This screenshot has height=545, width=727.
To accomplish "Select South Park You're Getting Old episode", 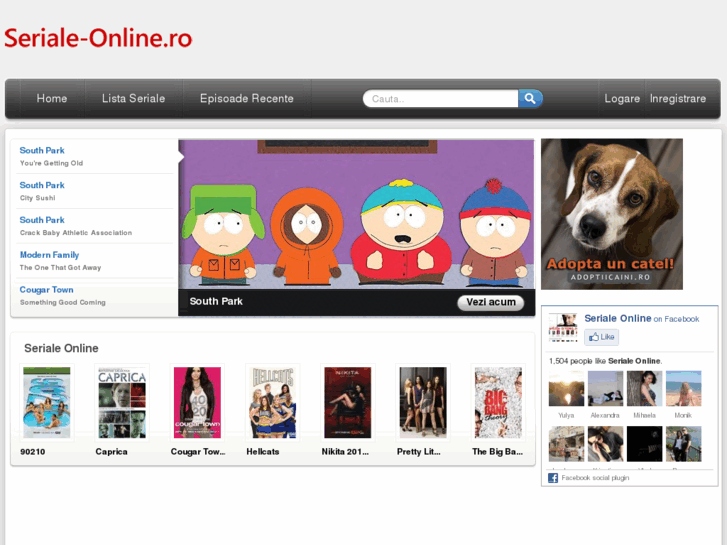I will (95, 156).
